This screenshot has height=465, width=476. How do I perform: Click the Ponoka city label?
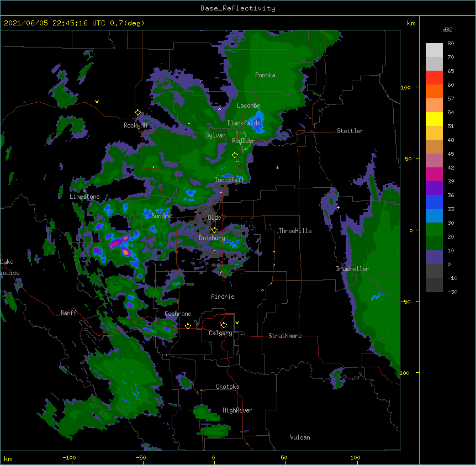[x=265, y=75]
